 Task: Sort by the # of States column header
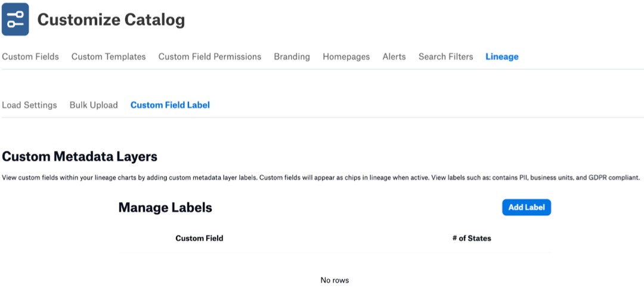472,239
